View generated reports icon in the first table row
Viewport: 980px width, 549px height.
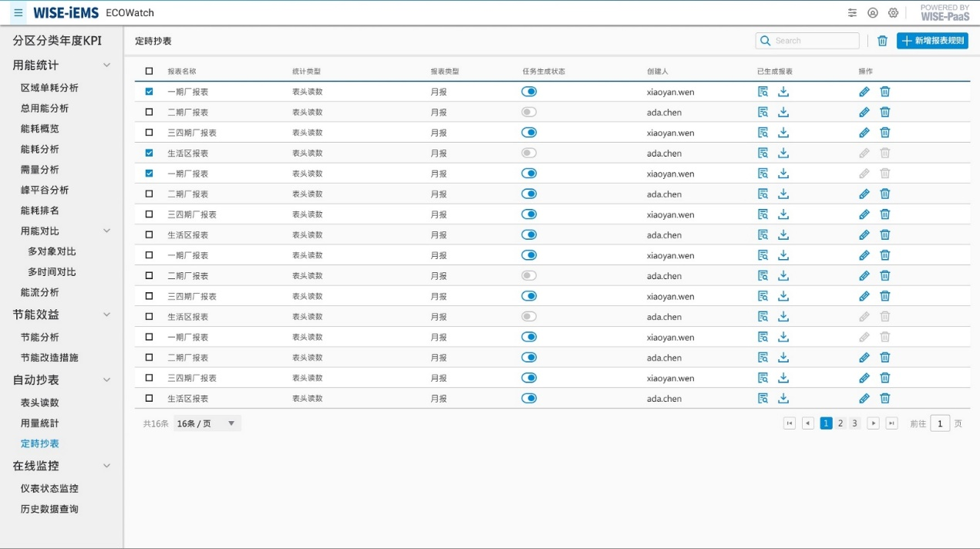coord(763,92)
